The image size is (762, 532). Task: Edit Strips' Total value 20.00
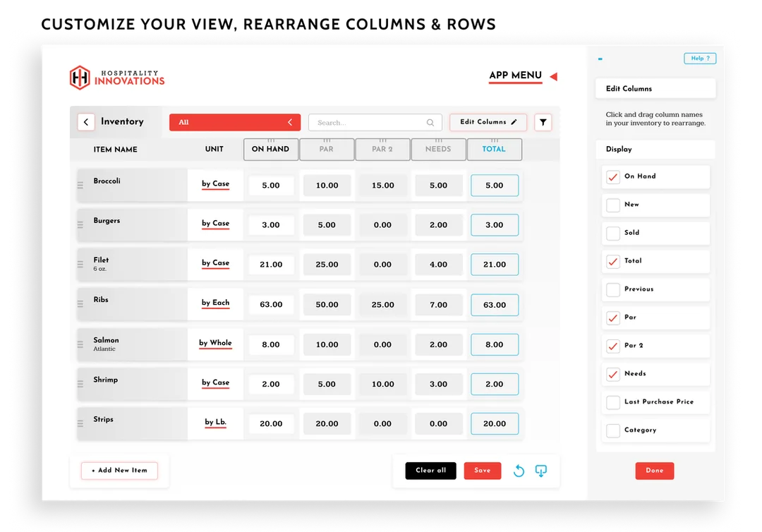495,423
